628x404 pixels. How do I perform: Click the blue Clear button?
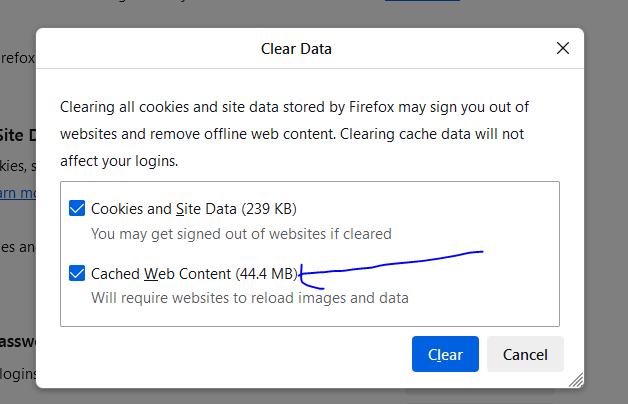tap(445, 354)
